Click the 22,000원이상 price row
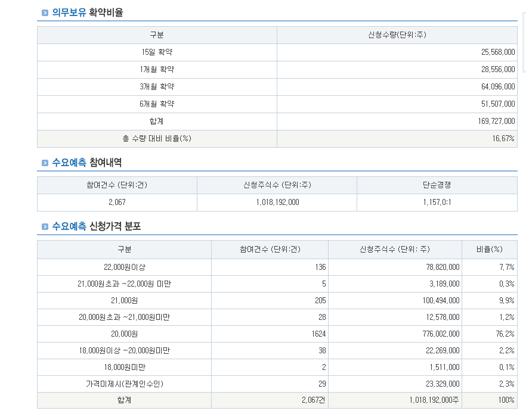Viewport: 526px width, 420px height. [124, 267]
